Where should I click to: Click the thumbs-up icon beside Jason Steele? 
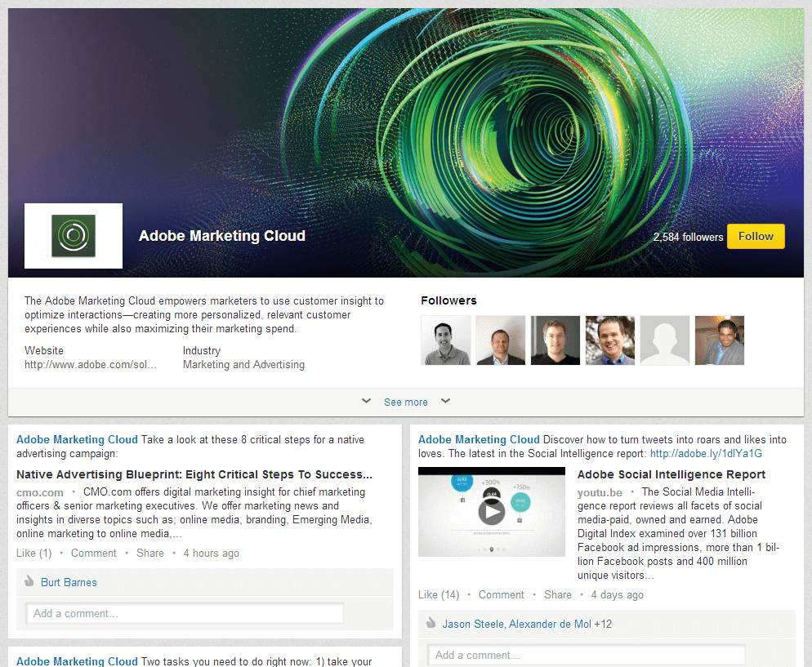(431, 624)
